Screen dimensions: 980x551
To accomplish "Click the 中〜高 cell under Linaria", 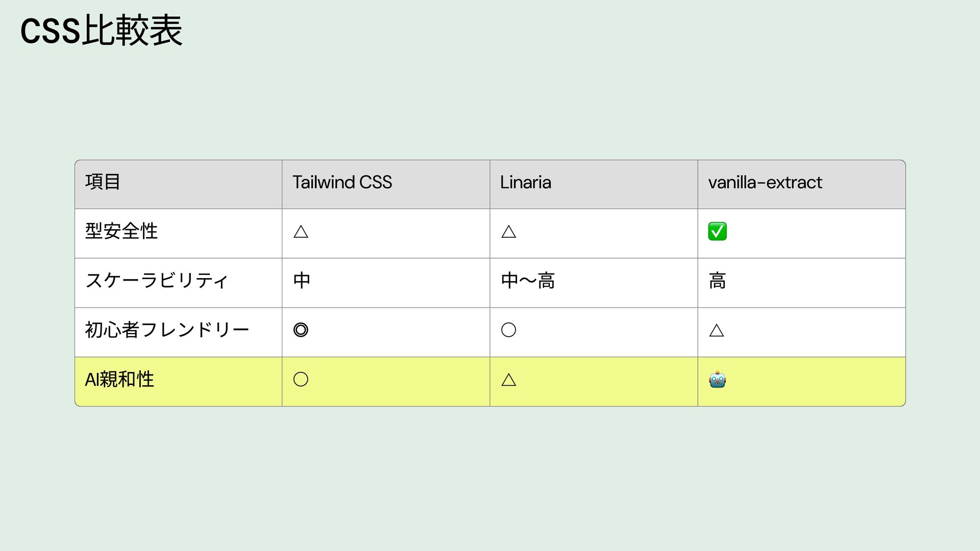I will pos(528,281).
